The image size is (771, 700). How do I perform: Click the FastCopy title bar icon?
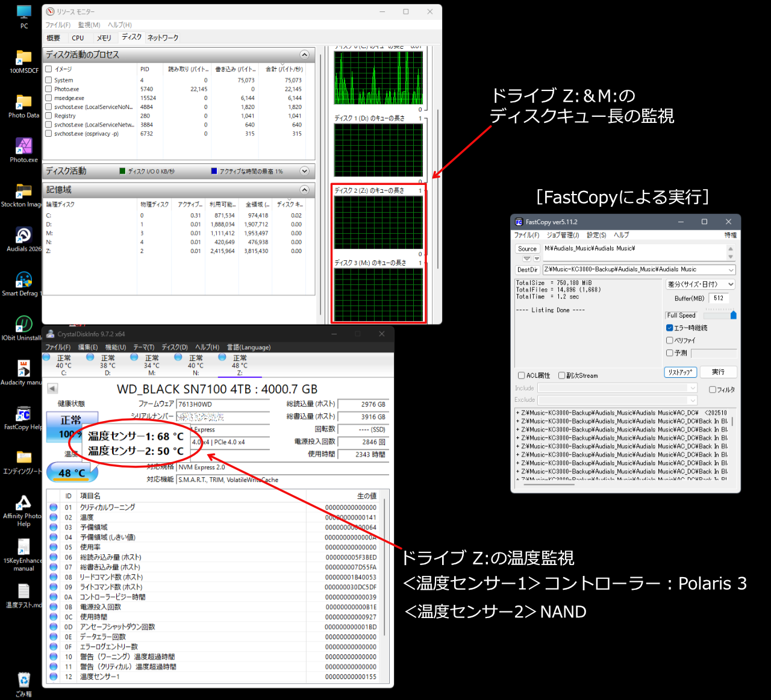click(x=519, y=222)
